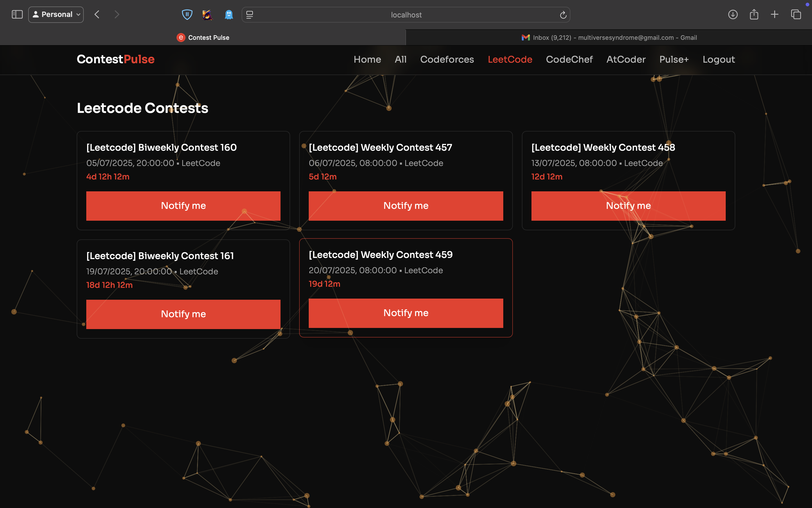812x508 pixels.
Task: Click the Gmail tab favicon
Action: 526,37
